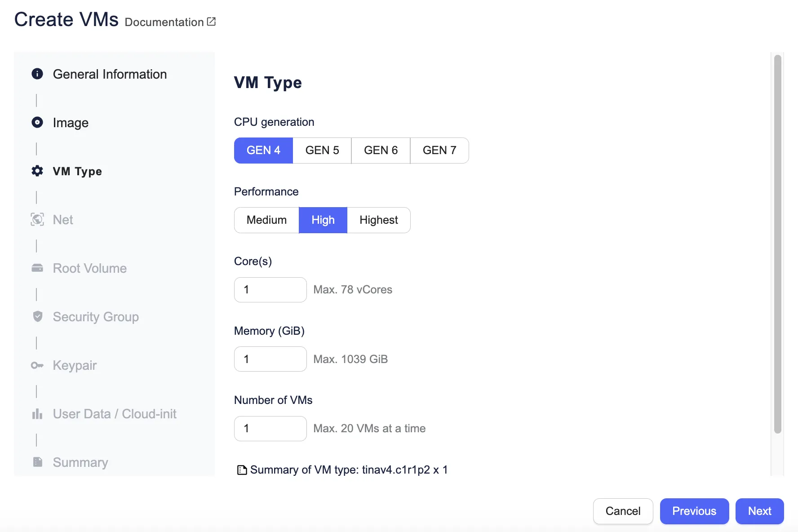Switch performance to Highest
Image resolution: width=798 pixels, height=532 pixels.
[x=378, y=220]
